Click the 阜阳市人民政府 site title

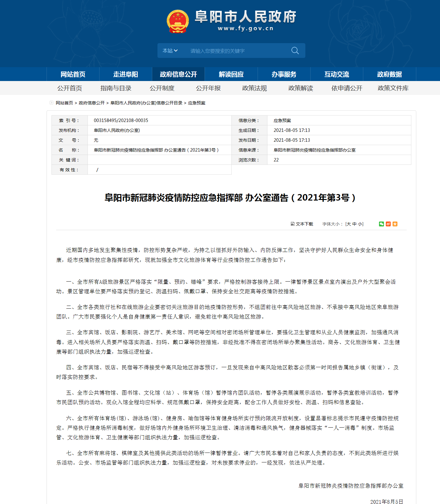[246, 17]
